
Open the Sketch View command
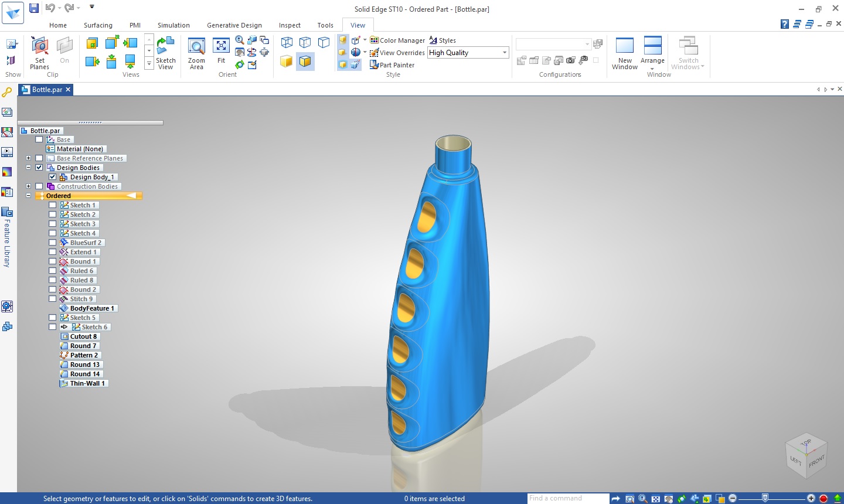coord(165,53)
